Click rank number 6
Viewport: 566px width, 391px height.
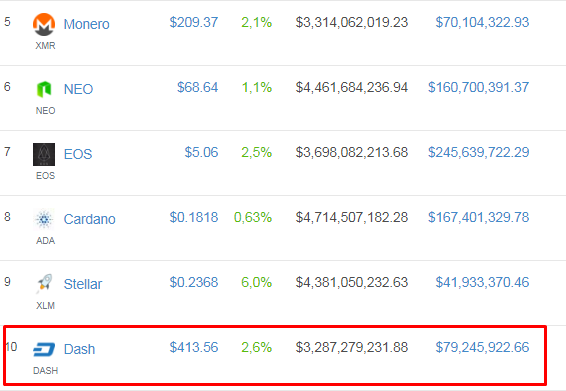pyautogui.click(x=7, y=87)
